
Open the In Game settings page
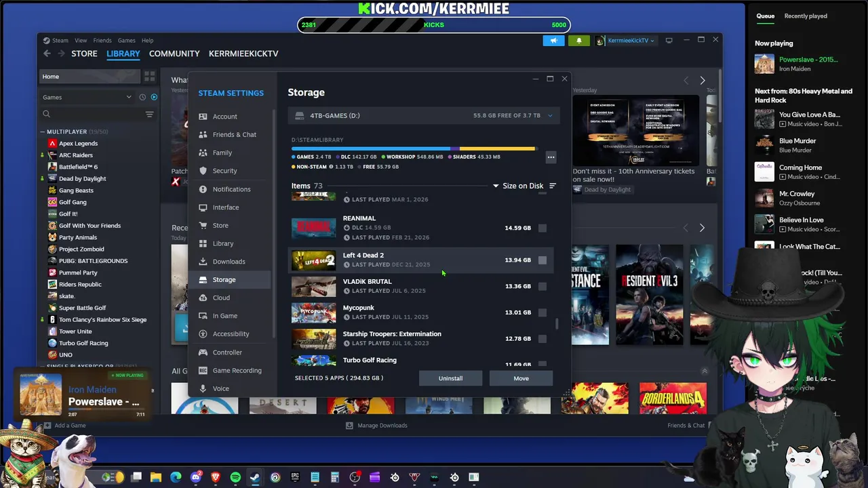coord(232,316)
